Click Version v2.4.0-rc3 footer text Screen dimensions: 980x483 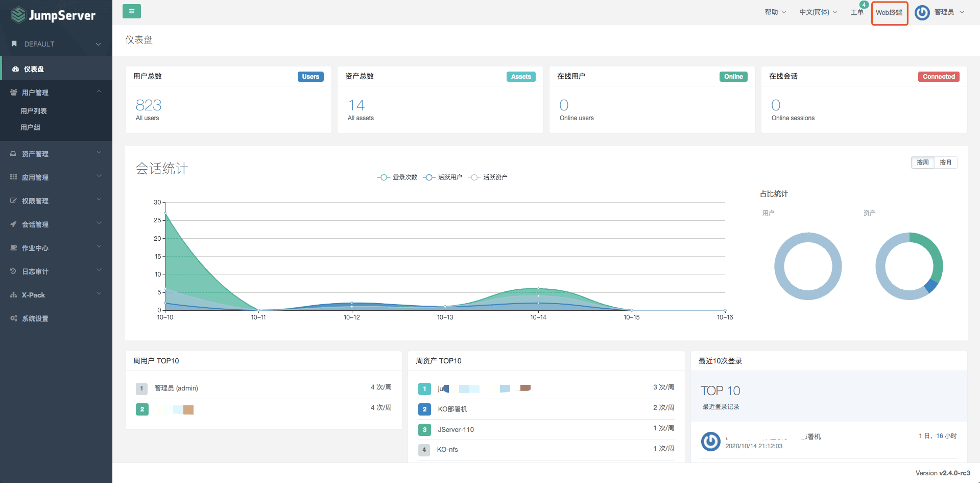[943, 473]
